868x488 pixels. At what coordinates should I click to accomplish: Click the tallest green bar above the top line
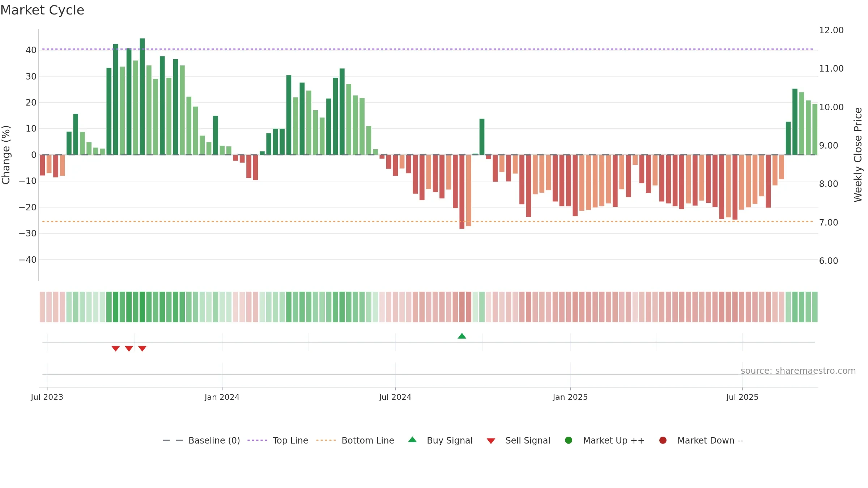[x=142, y=97]
